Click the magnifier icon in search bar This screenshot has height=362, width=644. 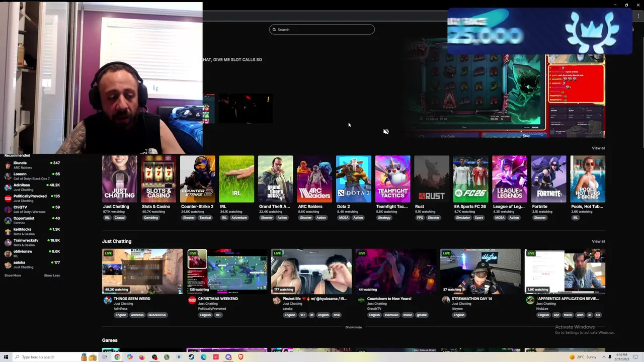point(274,30)
